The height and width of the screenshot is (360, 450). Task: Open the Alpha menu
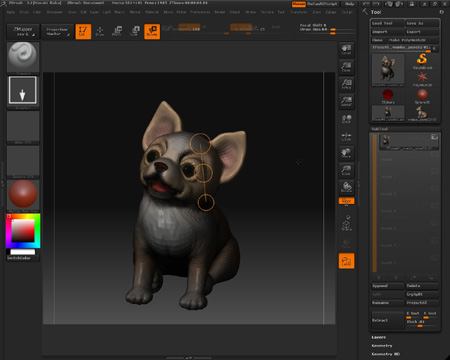[x=11, y=12]
